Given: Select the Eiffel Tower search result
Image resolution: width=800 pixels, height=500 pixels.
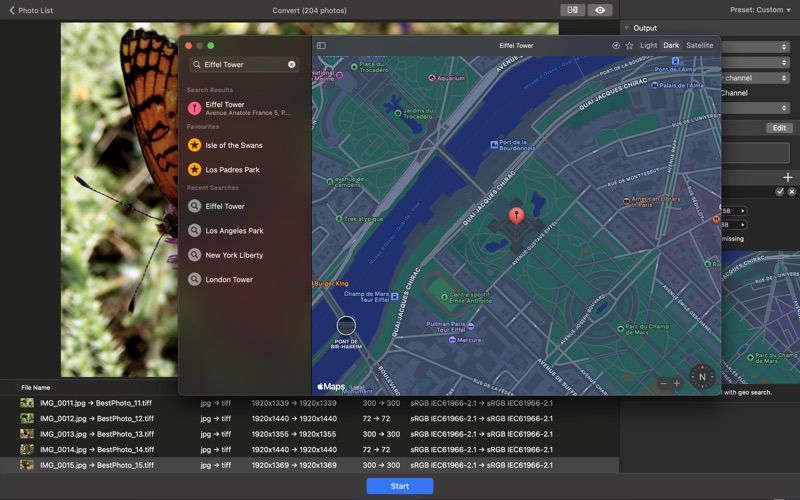Looking at the screenshot, I should (x=244, y=108).
